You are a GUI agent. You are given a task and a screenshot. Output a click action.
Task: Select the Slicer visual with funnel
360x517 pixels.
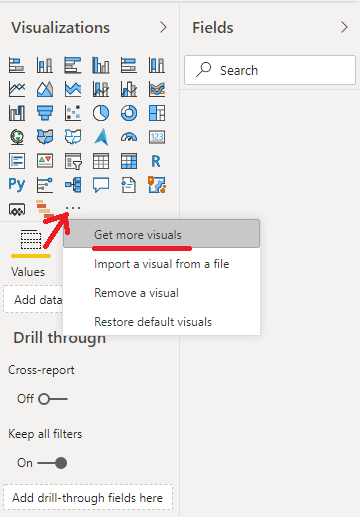[x=73, y=161]
